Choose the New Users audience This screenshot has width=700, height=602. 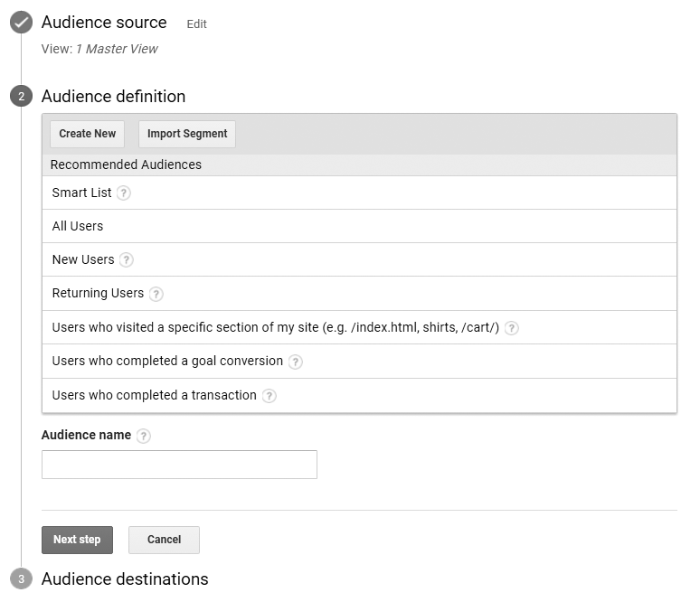click(x=359, y=259)
